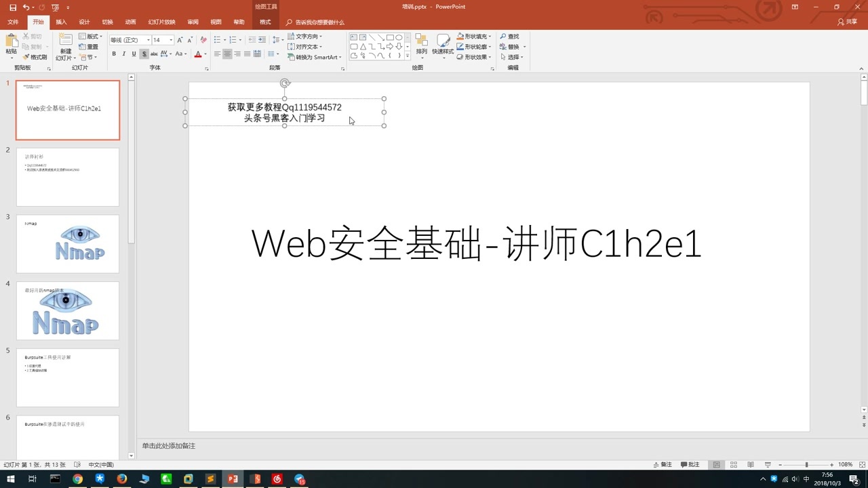
Task: Start Slide Show from status bar icon
Action: coord(768,465)
